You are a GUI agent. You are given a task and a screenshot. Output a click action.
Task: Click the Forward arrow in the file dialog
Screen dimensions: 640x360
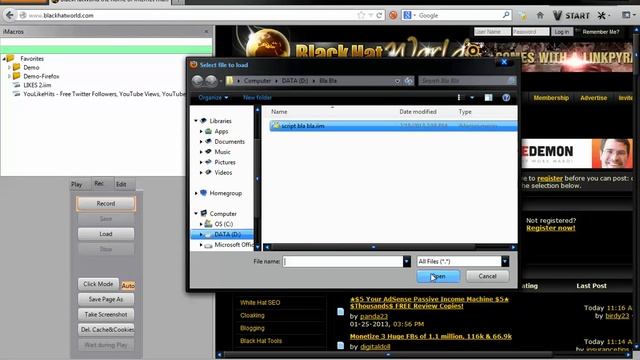(x=211, y=81)
